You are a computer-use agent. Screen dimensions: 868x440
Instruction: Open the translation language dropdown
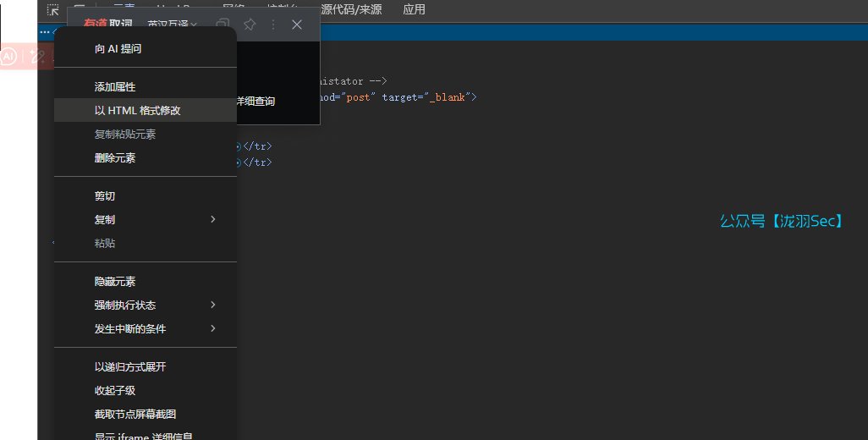coord(172,25)
